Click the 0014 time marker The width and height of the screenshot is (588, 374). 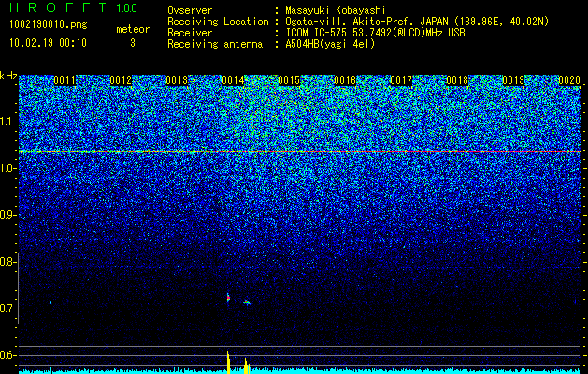pyautogui.click(x=233, y=80)
